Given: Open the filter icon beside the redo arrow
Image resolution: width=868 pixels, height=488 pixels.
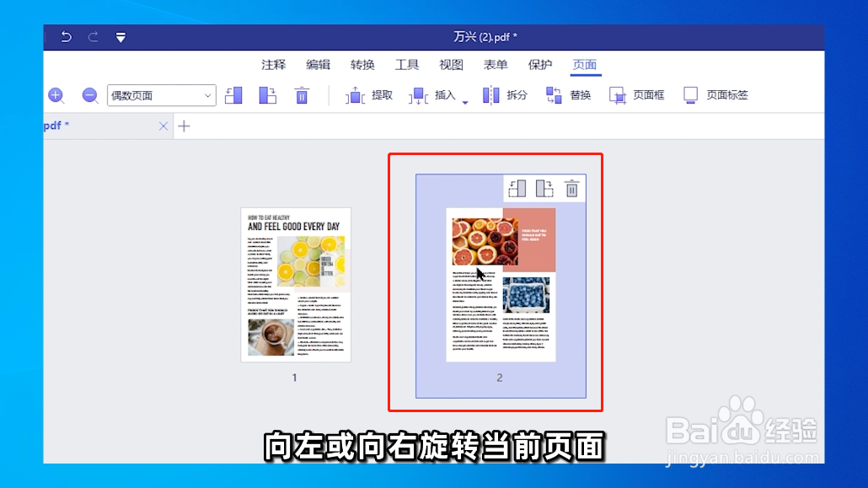Looking at the screenshot, I should coord(121,36).
